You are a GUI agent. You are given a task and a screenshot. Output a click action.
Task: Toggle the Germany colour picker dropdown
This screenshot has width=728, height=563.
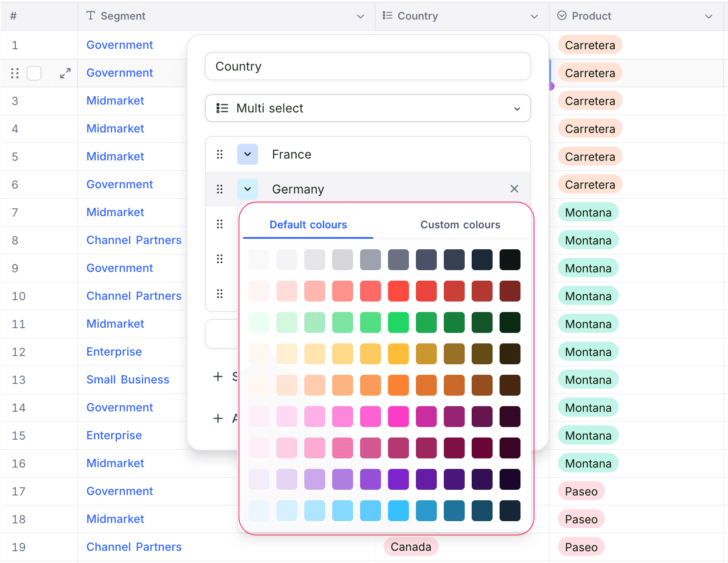point(248,189)
